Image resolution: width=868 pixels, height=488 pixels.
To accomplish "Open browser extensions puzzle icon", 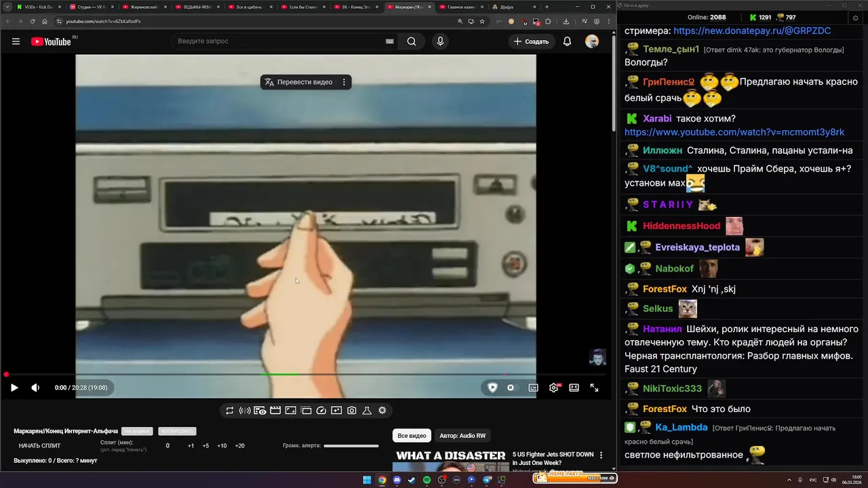I will coord(547,21).
